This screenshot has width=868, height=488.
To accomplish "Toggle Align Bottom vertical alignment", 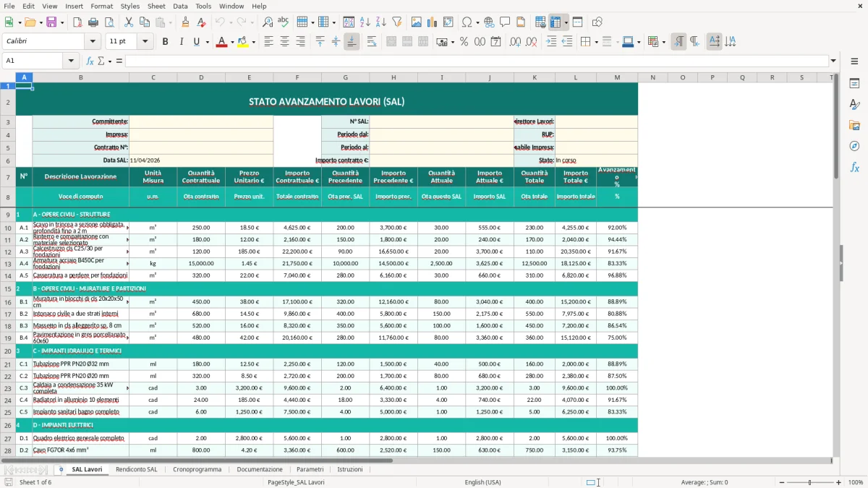I will 352,42.
